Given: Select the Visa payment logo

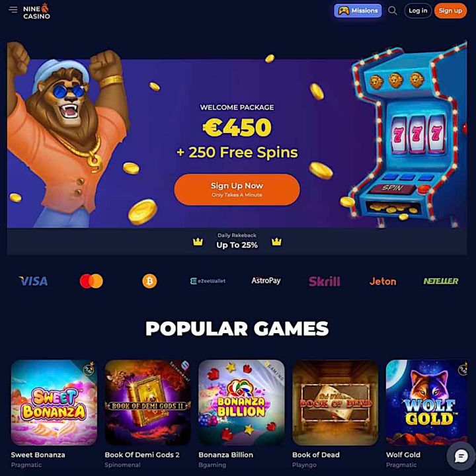Looking at the screenshot, I should tap(33, 281).
